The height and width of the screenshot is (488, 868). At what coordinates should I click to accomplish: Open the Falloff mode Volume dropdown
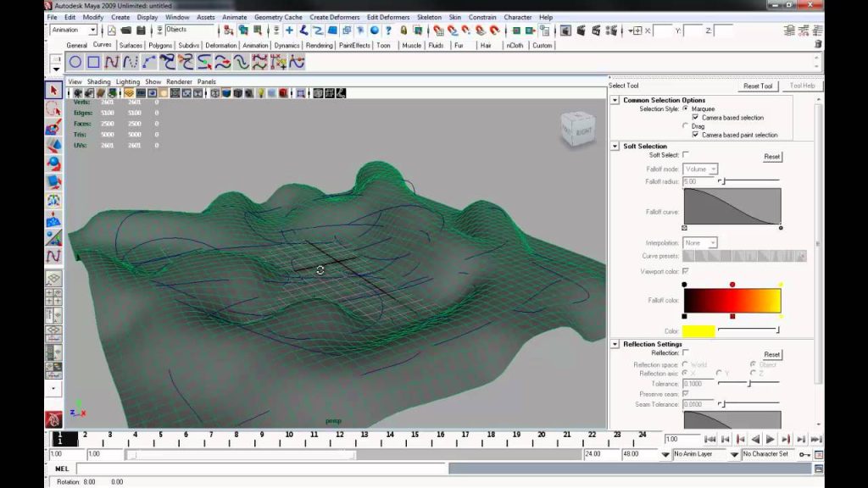700,169
